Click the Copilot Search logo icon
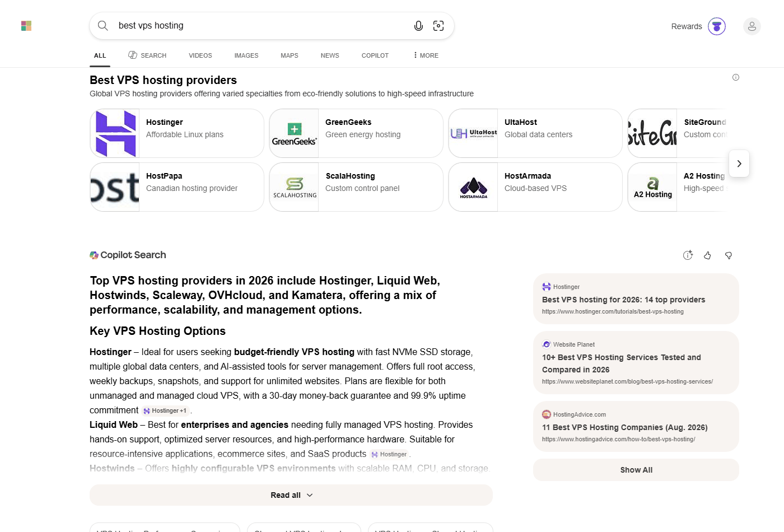The height and width of the screenshot is (532, 784). (94, 255)
